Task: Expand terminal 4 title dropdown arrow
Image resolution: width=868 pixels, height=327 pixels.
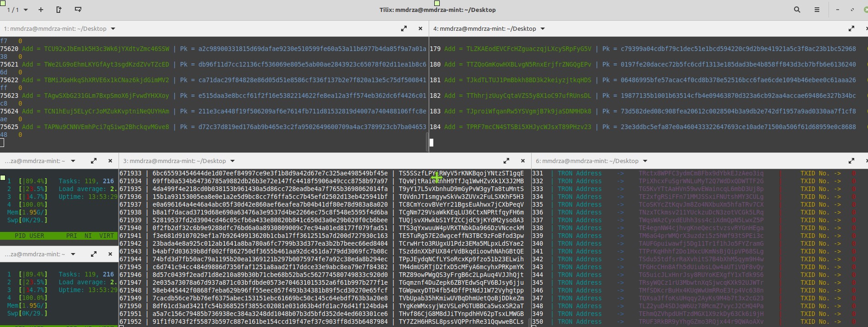Action: (x=543, y=28)
